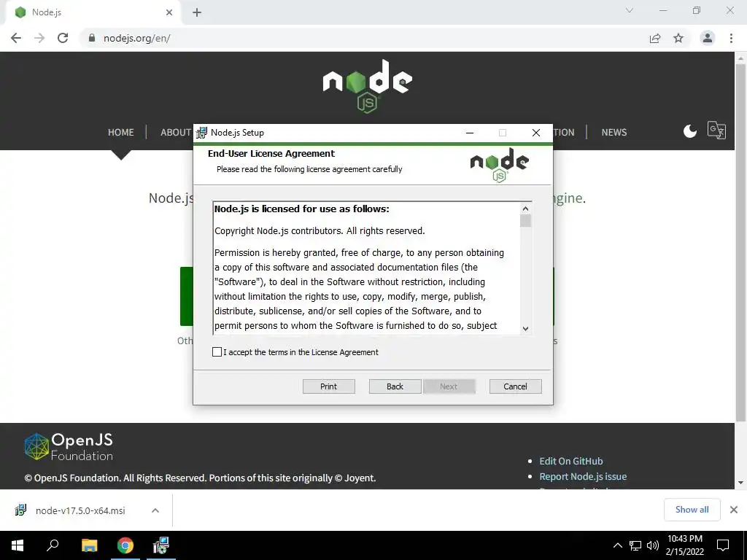Toggle dark mode moon icon
The height and width of the screenshot is (560, 747).
pos(690,131)
